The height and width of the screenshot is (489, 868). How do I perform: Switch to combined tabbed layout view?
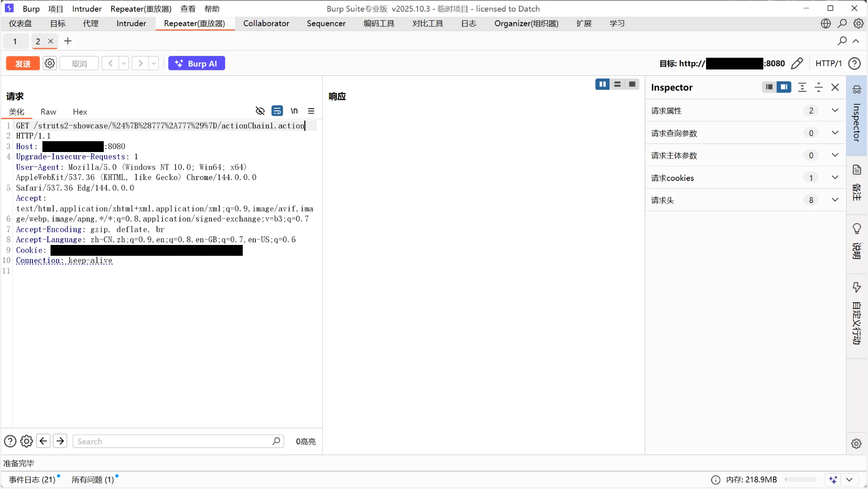pos(632,84)
